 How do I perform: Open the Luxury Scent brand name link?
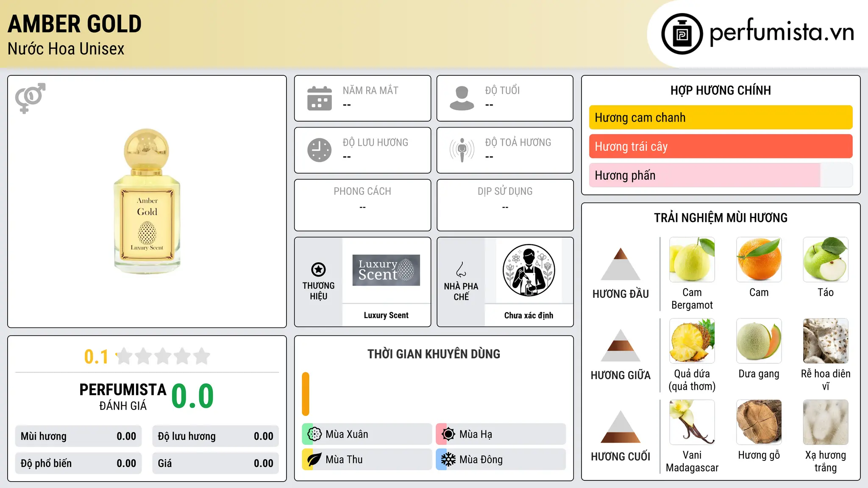click(x=386, y=315)
